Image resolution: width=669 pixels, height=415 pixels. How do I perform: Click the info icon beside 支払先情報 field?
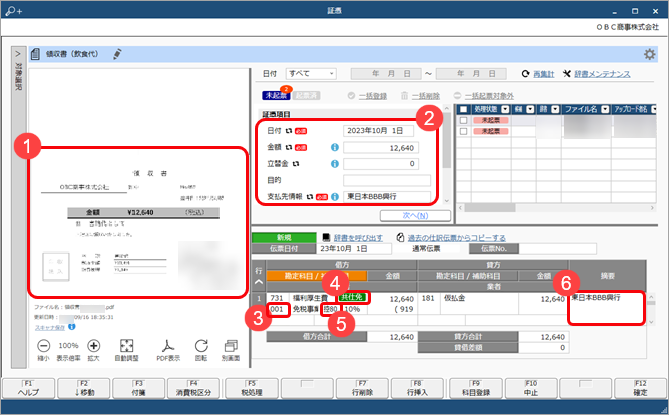point(335,197)
